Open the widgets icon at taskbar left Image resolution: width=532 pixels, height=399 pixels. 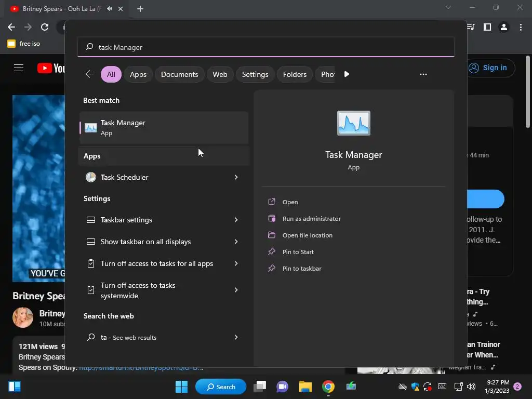pyautogui.click(x=15, y=387)
